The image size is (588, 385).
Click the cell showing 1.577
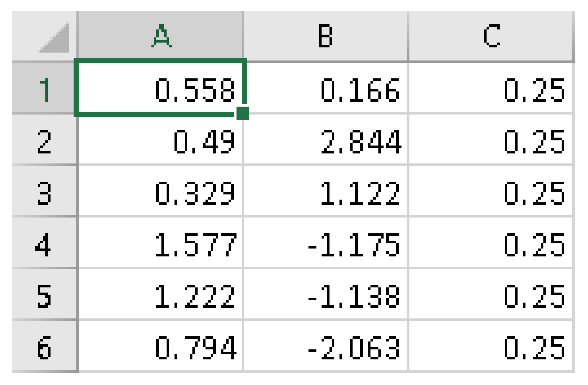pos(161,243)
